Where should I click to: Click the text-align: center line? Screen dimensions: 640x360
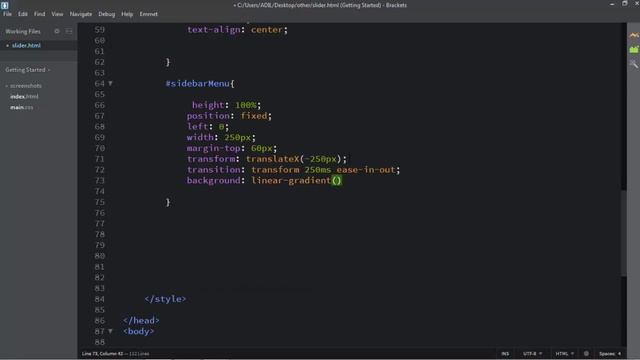pos(238,30)
